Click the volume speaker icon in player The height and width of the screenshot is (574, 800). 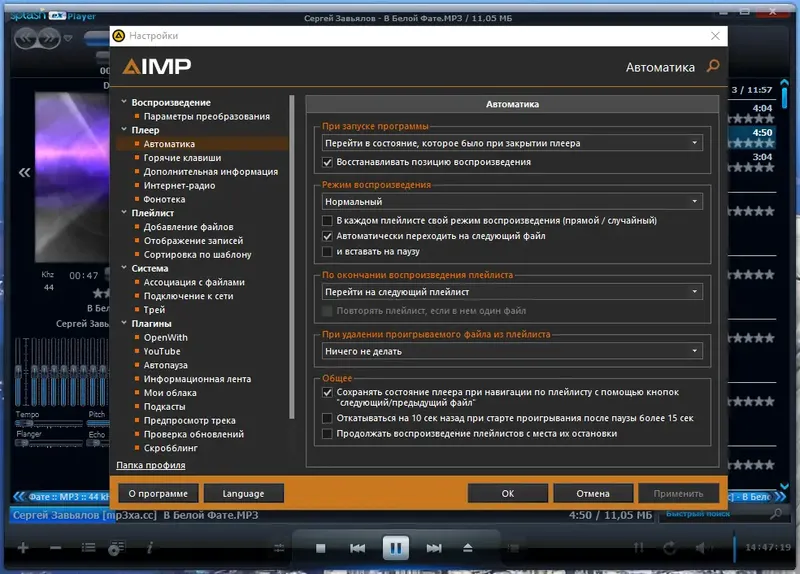point(702,548)
